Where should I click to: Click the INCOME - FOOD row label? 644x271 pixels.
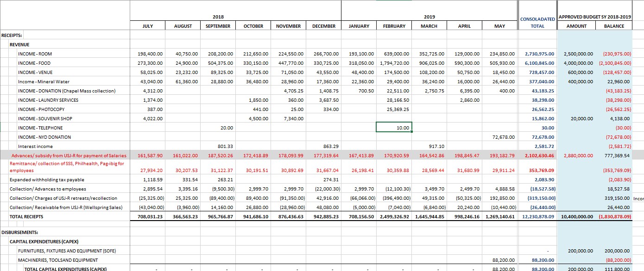click(x=34, y=63)
